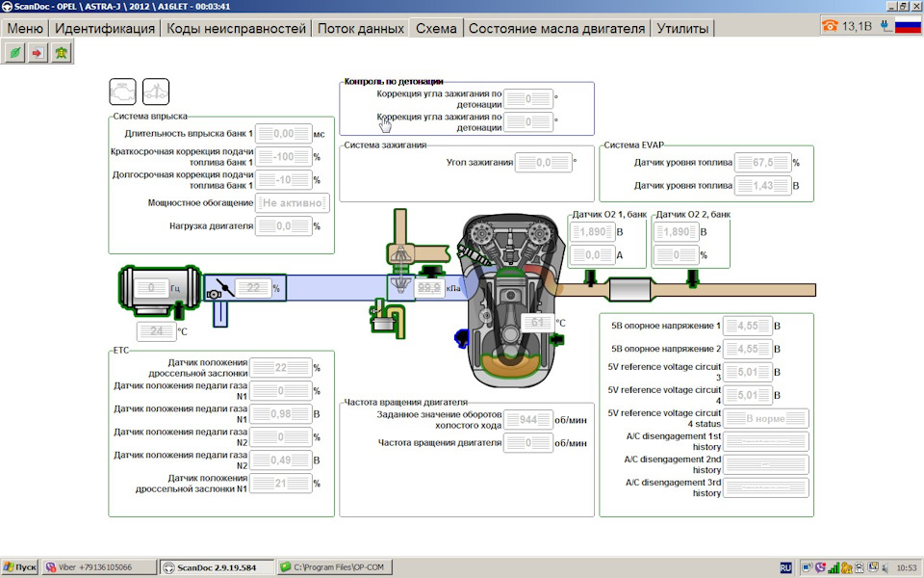Screen dimensions: 924x578
Task: Click the intake pressure 99,9 кПа field
Action: point(429,288)
